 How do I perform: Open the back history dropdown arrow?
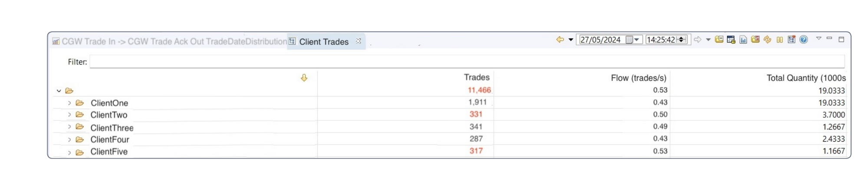pos(571,40)
